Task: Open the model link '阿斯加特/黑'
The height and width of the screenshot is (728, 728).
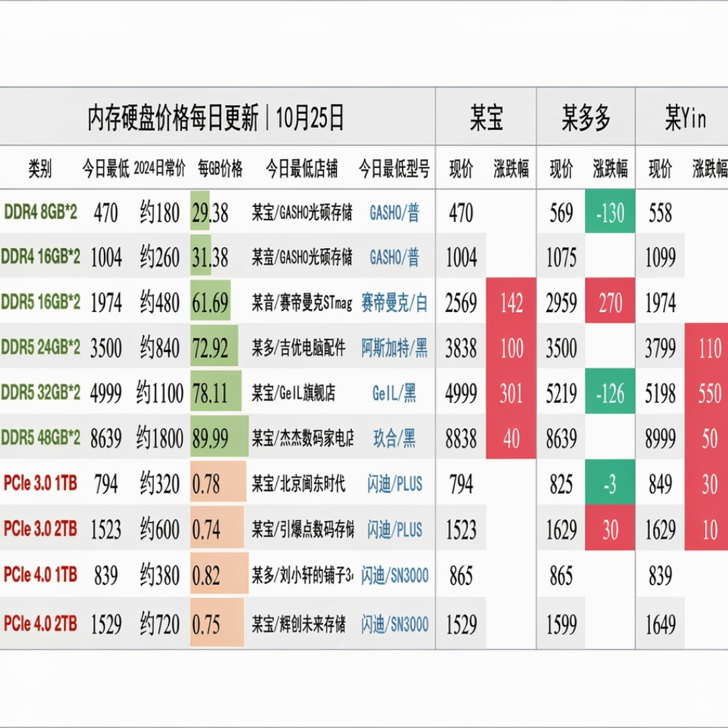Action: coord(394,348)
